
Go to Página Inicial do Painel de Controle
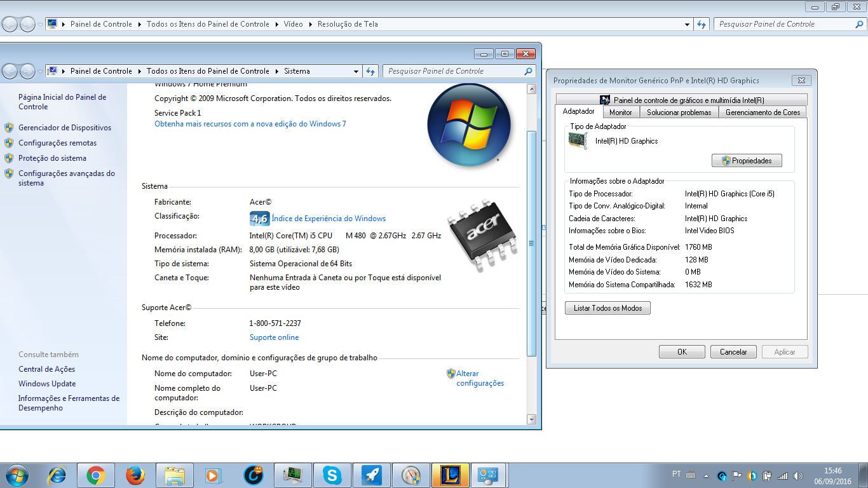(x=62, y=102)
